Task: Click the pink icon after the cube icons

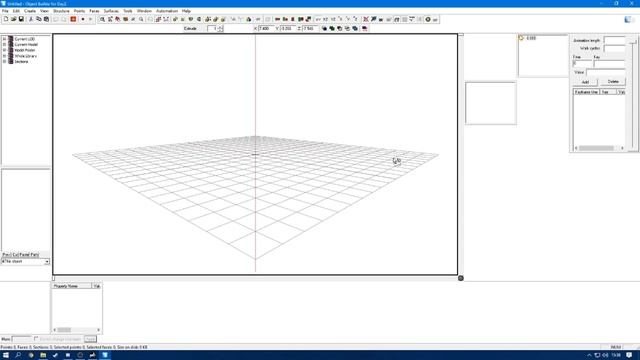Action: point(364,29)
